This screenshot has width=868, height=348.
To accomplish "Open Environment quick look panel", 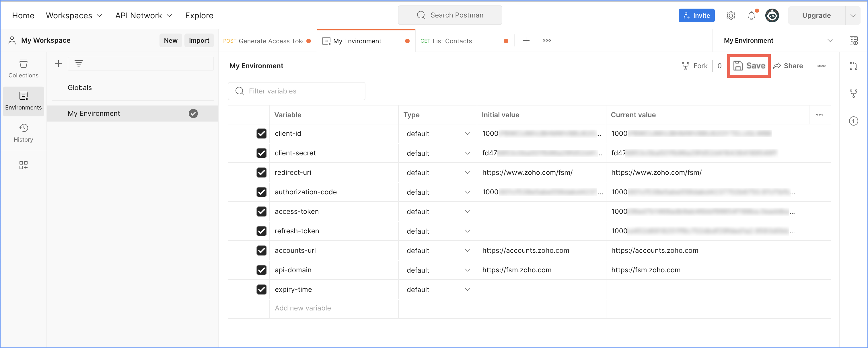I will coord(855,40).
